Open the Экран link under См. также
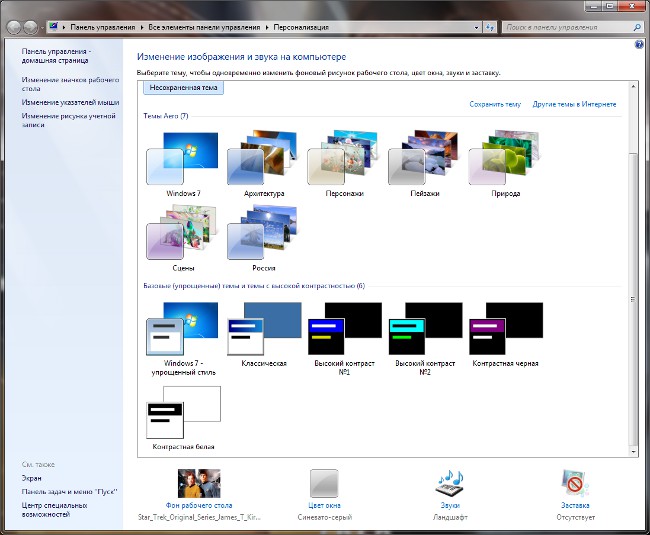This screenshot has width=650, height=535. [x=32, y=478]
